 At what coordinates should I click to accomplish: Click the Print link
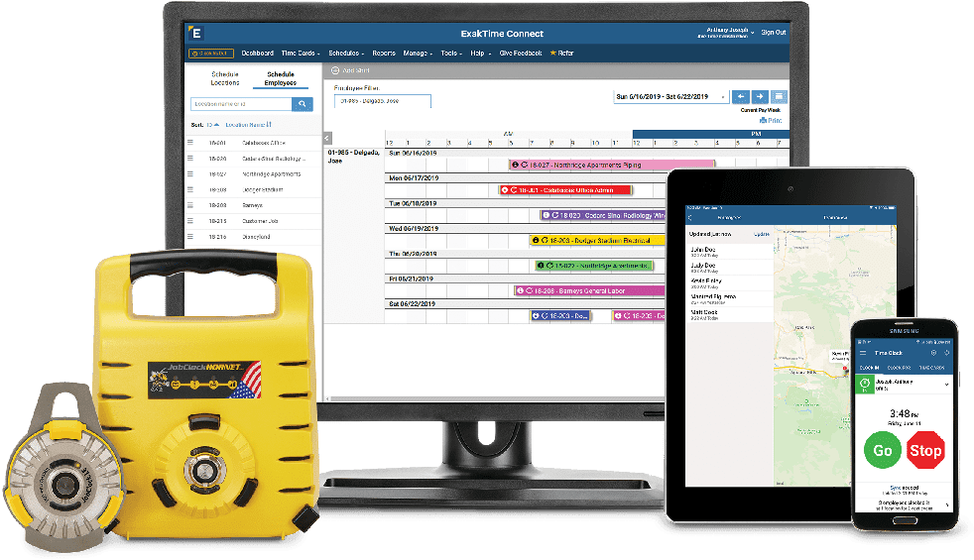tap(771, 121)
